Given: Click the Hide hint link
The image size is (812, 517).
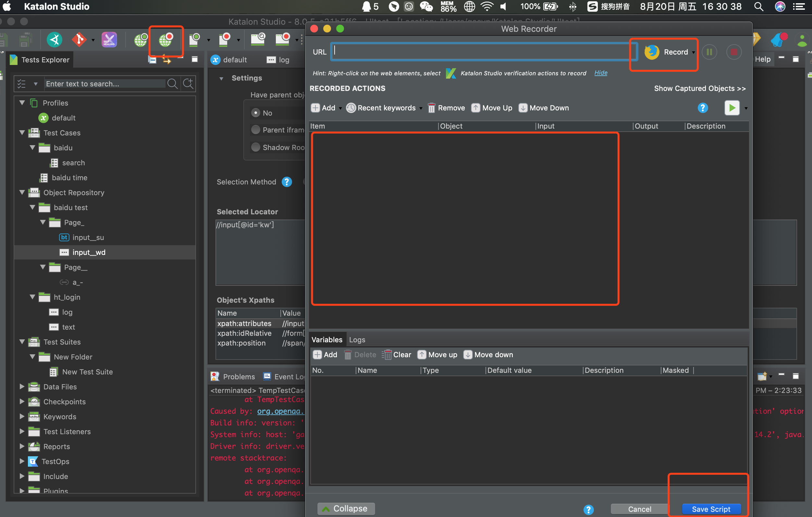Looking at the screenshot, I should pyautogui.click(x=601, y=73).
